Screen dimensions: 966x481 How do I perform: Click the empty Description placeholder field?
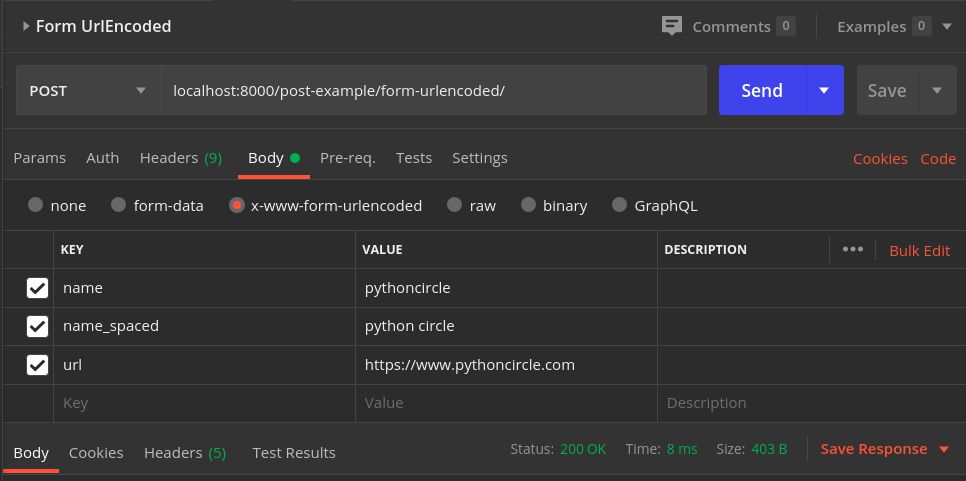point(811,403)
